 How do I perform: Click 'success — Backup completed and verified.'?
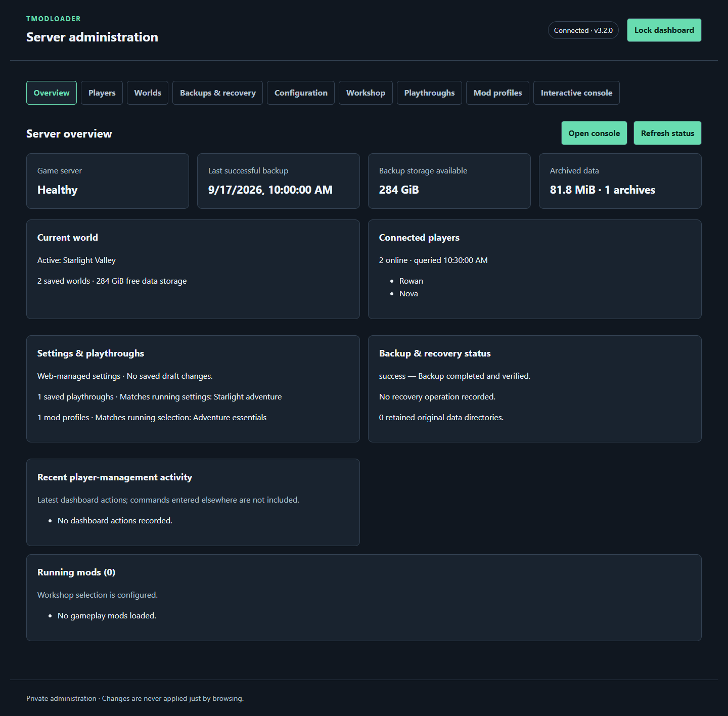(x=454, y=376)
